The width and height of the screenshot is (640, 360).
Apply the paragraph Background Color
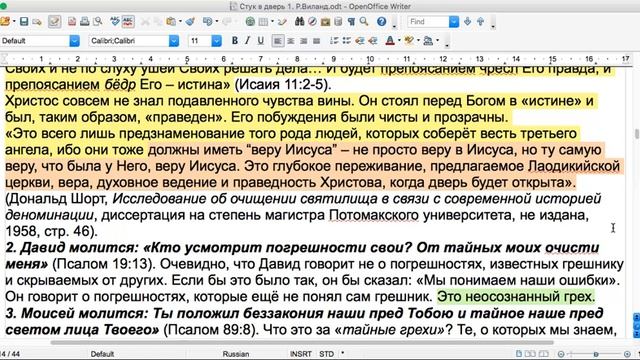[428, 41]
